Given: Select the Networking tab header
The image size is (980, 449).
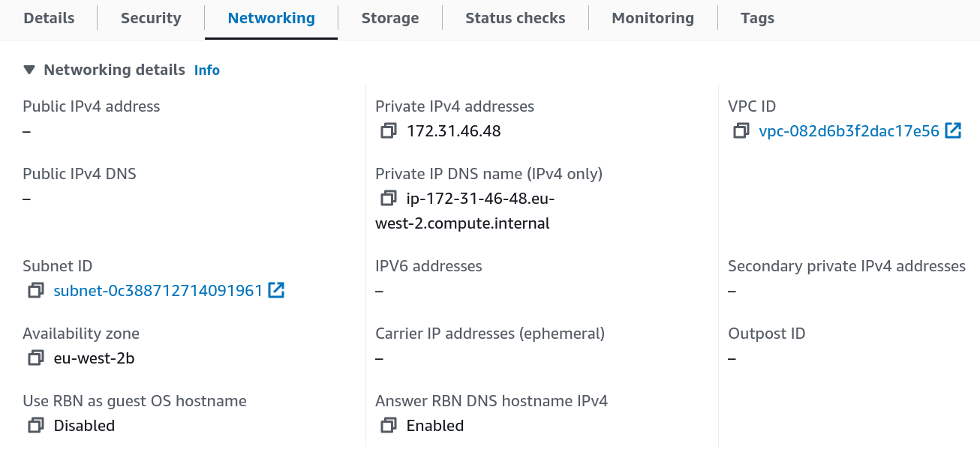Looking at the screenshot, I should 271,17.
